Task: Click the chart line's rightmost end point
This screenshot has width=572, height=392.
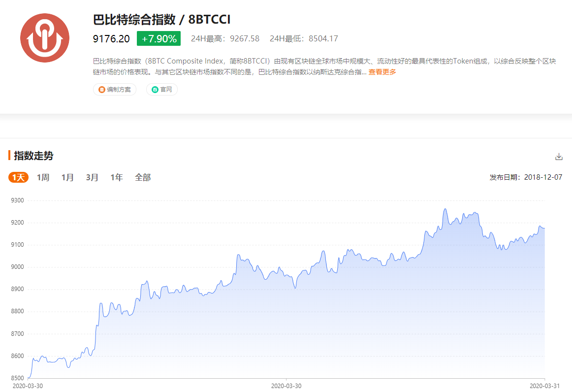Action: click(x=544, y=228)
